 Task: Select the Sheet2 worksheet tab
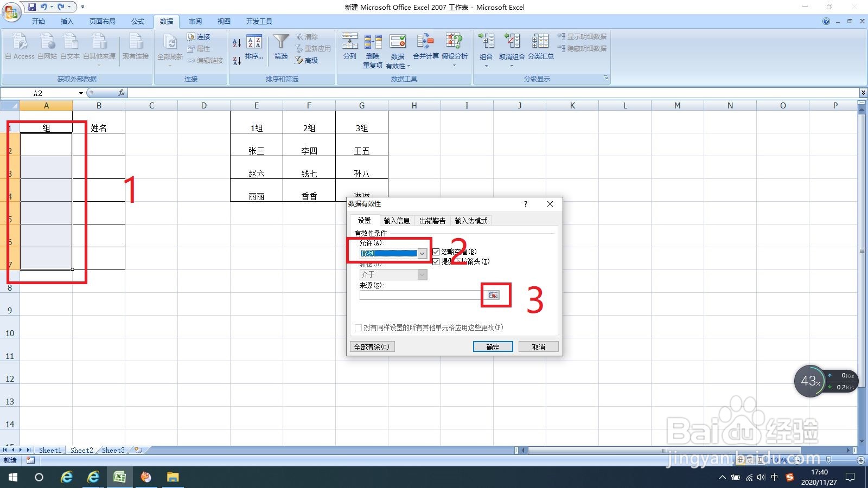point(81,450)
